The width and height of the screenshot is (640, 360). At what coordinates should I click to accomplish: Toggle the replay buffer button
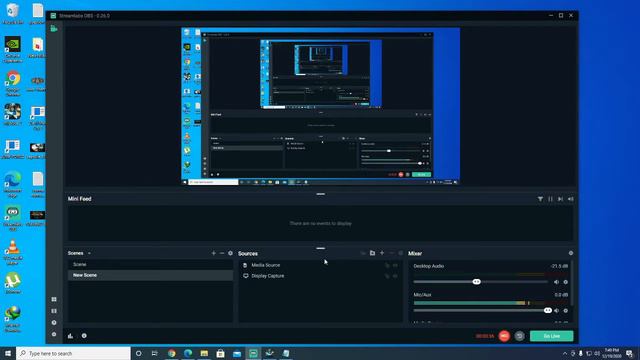pyautogui.click(x=519, y=336)
